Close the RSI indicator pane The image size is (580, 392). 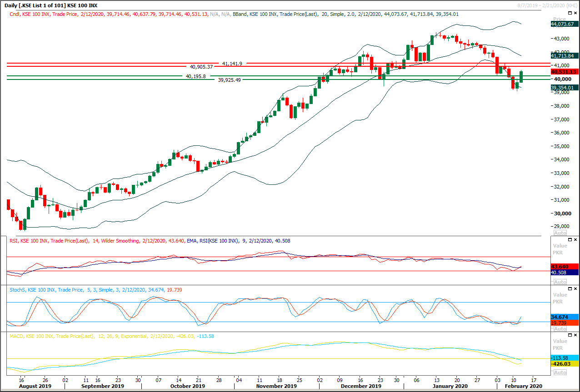coord(575,239)
